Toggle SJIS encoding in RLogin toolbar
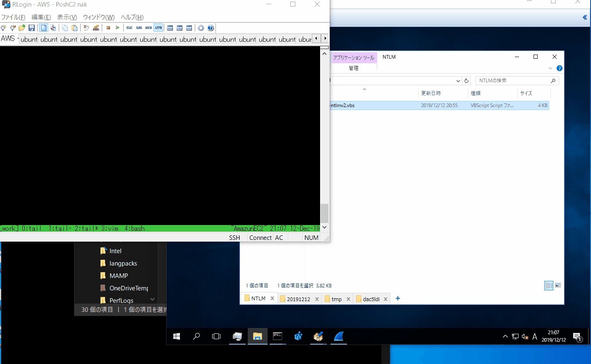 (x=139, y=28)
